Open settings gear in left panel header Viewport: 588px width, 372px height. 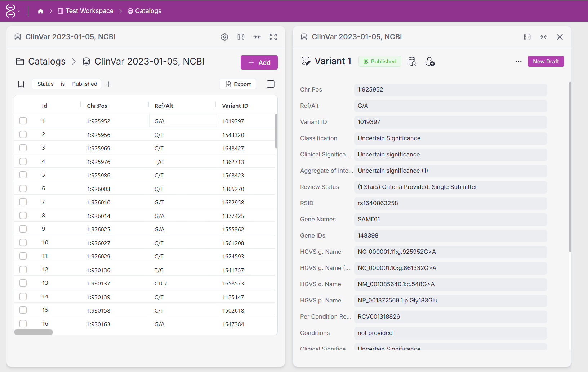point(225,37)
